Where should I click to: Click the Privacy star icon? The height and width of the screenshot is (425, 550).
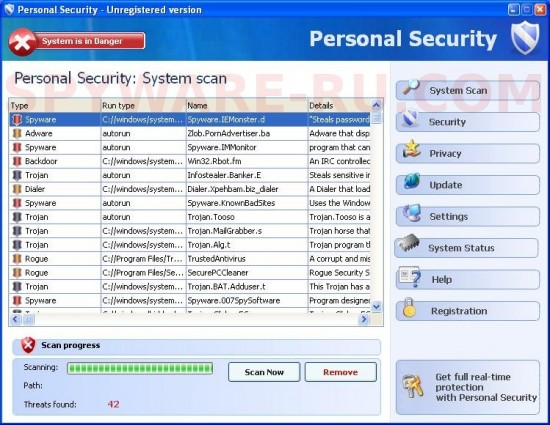click(411, 149)
